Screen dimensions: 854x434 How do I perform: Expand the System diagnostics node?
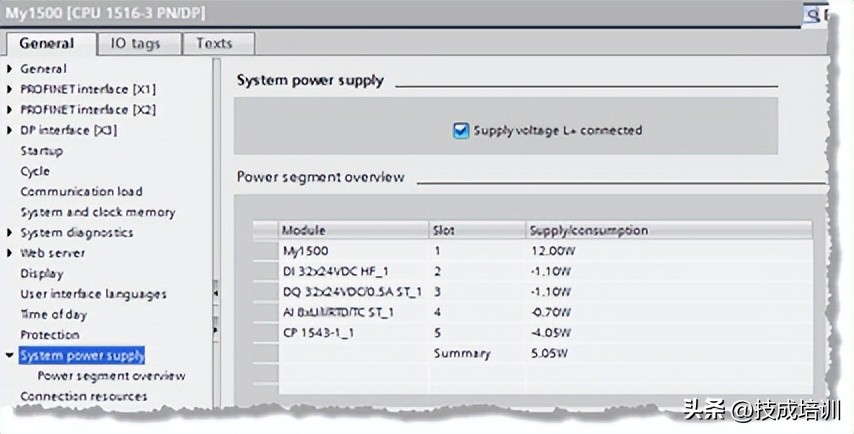pos(10,233)
